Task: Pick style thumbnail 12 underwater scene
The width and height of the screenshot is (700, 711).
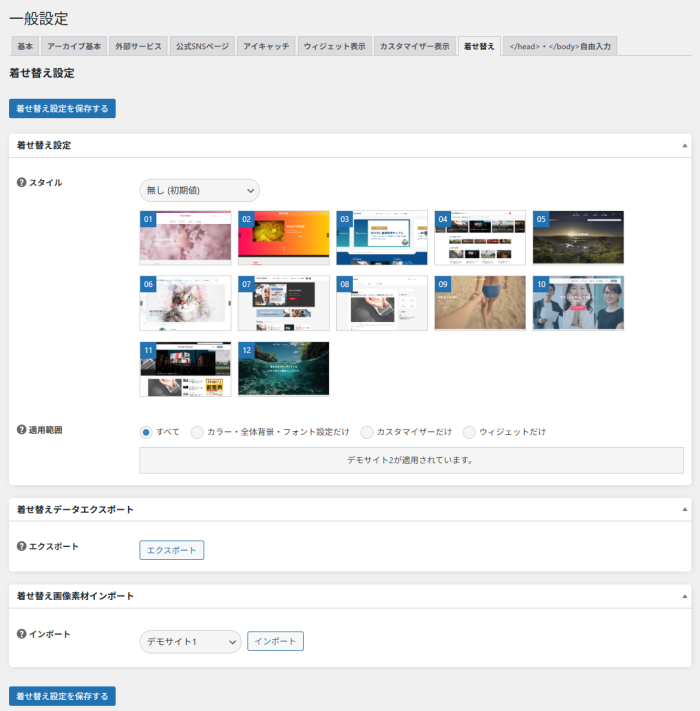Action: point(283,369)
